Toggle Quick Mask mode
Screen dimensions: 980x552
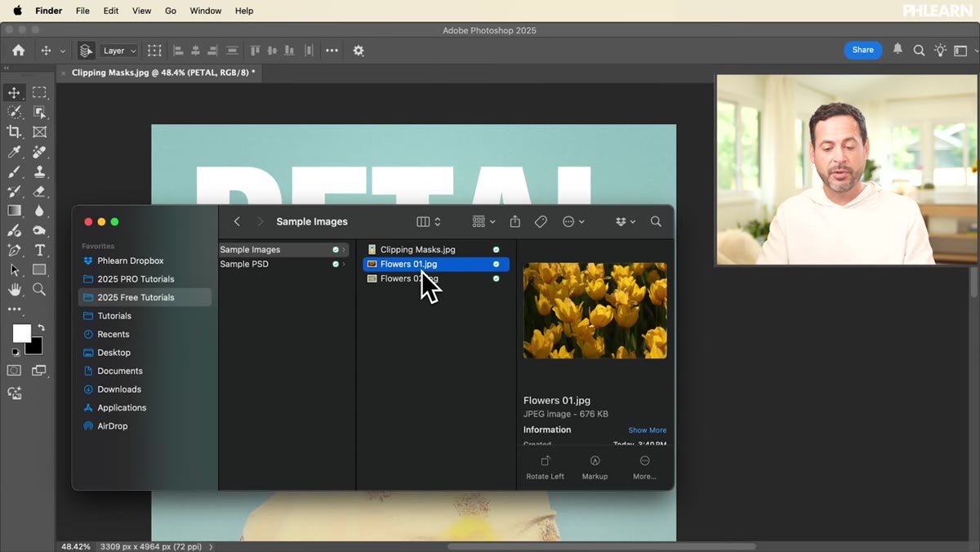pyautogui.click(x=14, y=371)
